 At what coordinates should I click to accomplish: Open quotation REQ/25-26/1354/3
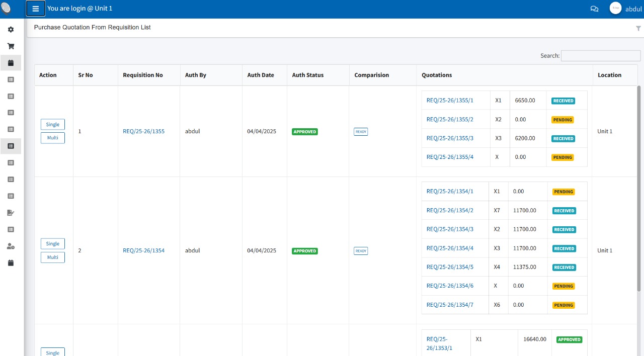click(x=450, y=229)
